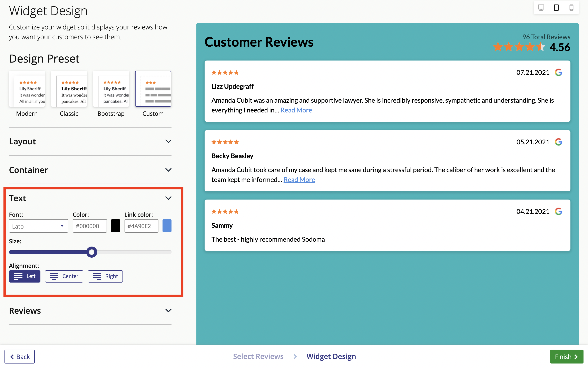Click the date 04.21.2021
588x368 pixels.
533,212
